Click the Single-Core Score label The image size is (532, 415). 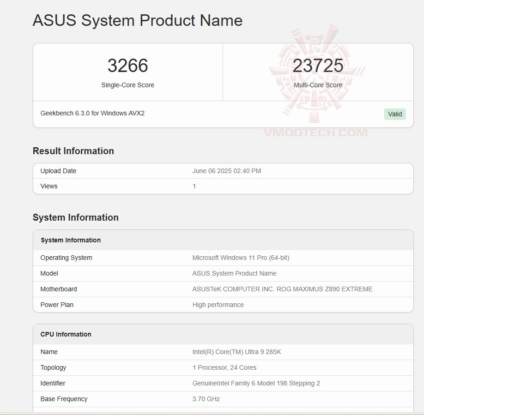click(127, 85)
